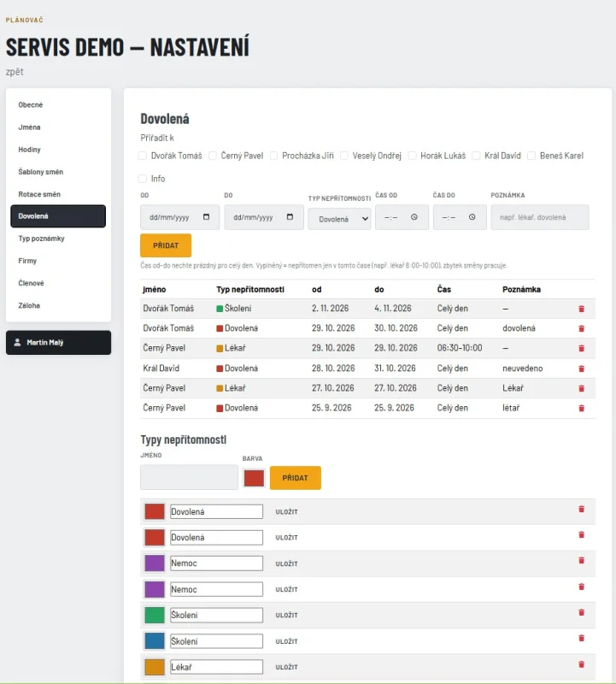Edit second Nemoc type name field
616x684 pixels.
pyautogui.click(x=217, y=589)
